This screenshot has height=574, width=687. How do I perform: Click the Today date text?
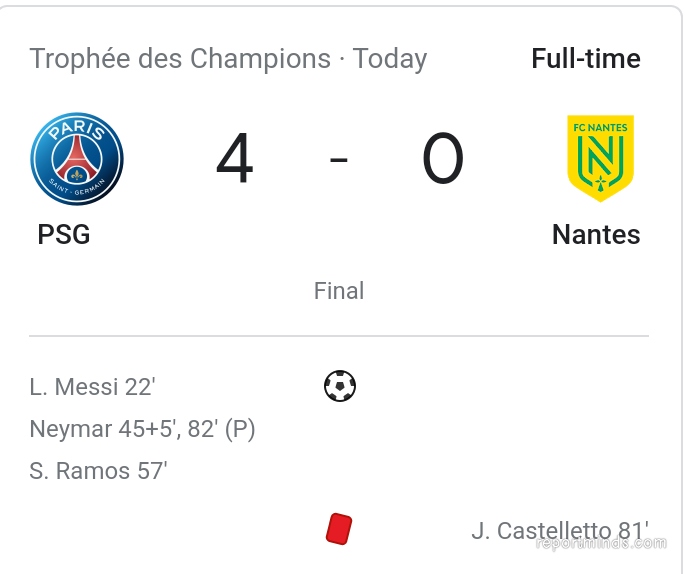(x=390, y=59)
